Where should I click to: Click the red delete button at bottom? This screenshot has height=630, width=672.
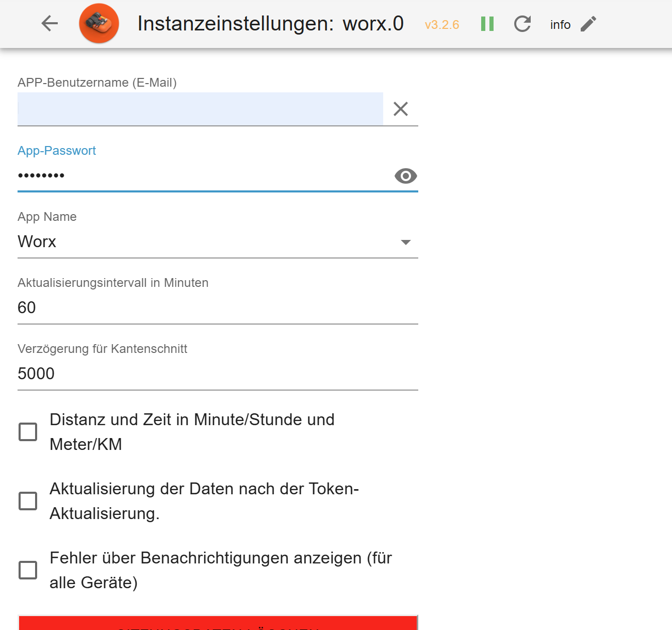pos(217,623)
